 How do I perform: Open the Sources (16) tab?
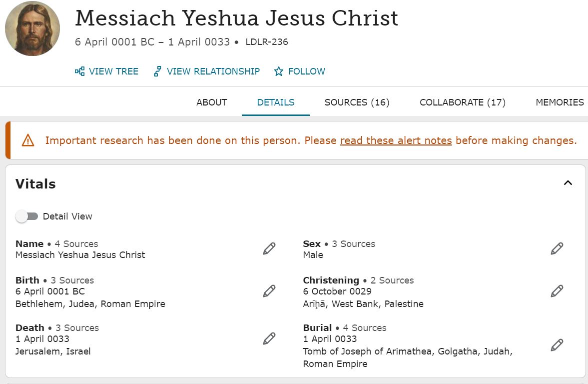click(357, 102)
